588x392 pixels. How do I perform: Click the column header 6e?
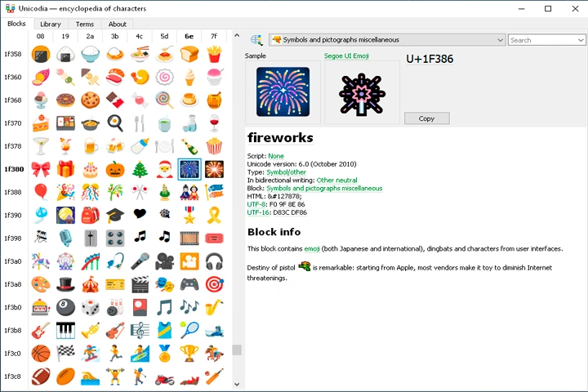coord(189,37)
